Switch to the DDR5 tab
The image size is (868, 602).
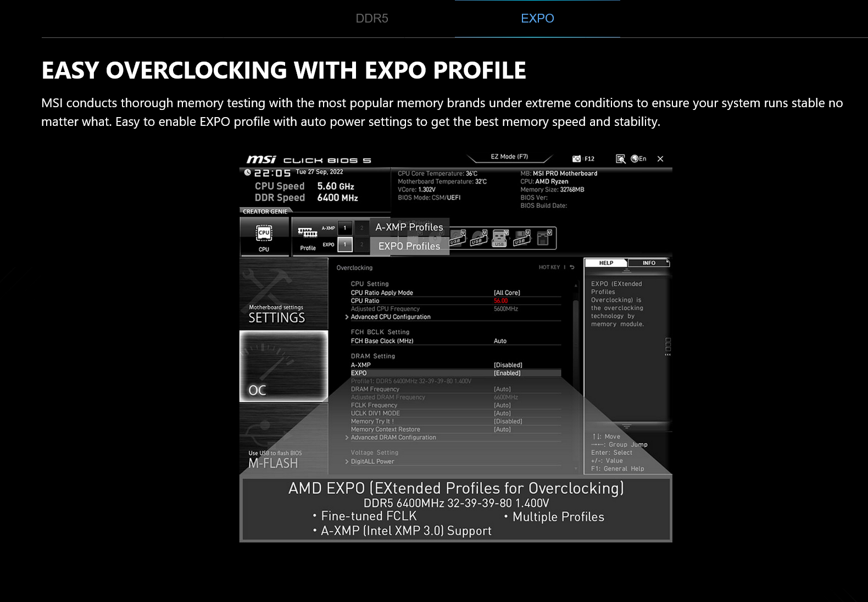(372, 19)
